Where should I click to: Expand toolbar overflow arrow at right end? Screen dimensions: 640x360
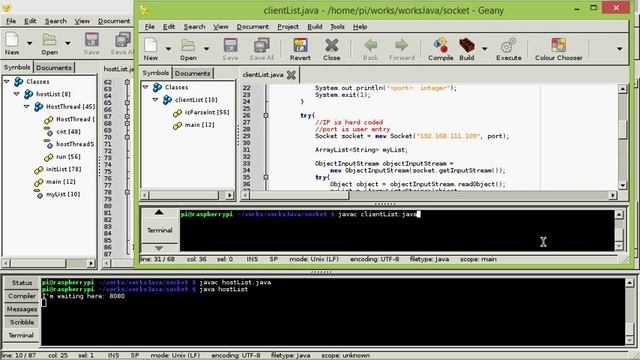(619, 49)
